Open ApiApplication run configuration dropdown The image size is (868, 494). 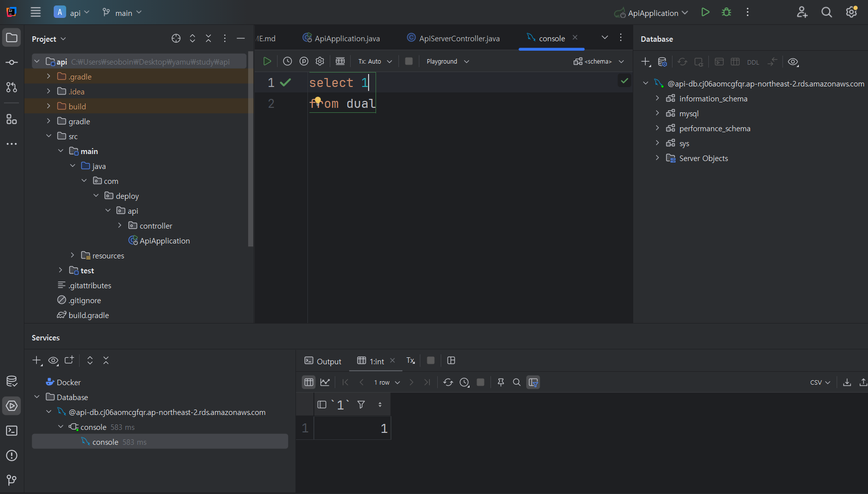pos(651,13)
